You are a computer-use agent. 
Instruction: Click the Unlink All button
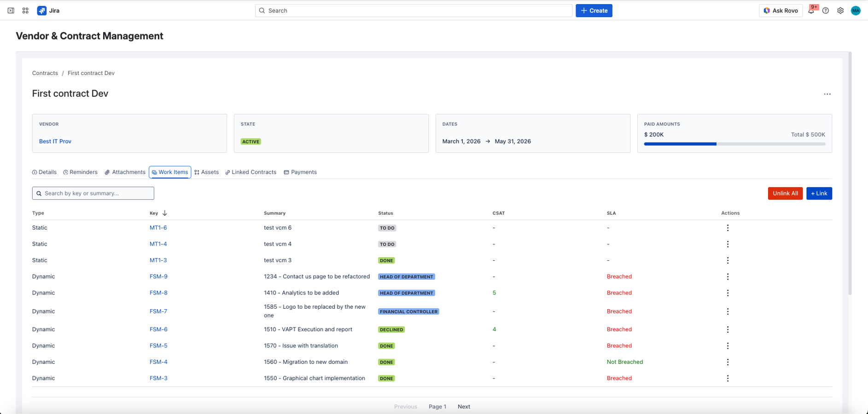coord(785,193)
